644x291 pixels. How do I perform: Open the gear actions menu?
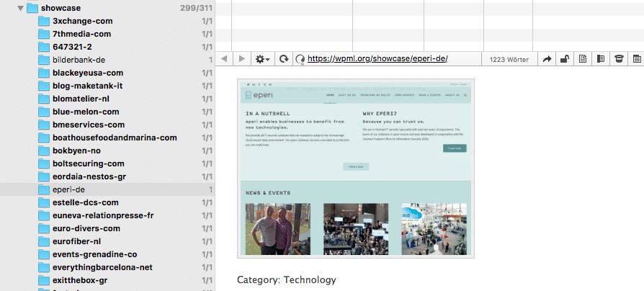(x=263, y=59)
